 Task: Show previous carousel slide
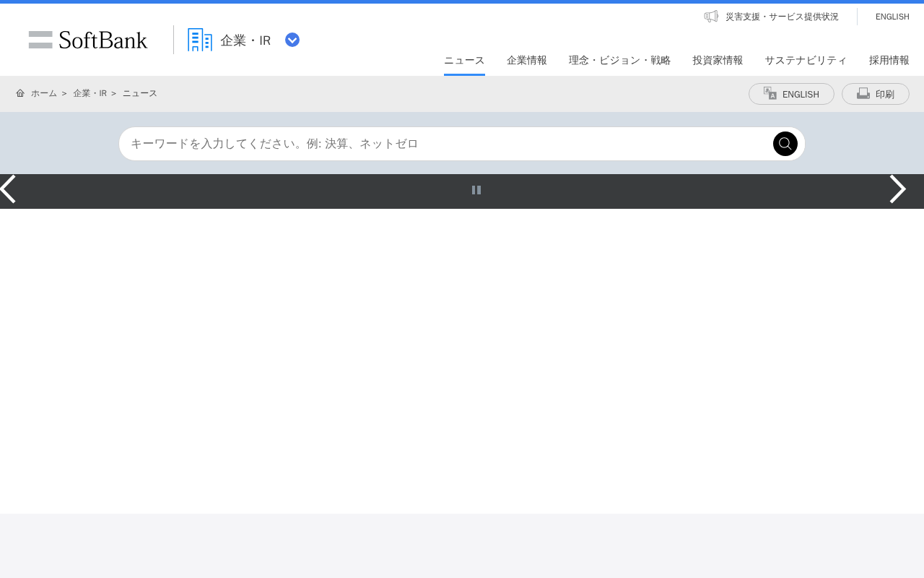(8, 189)
